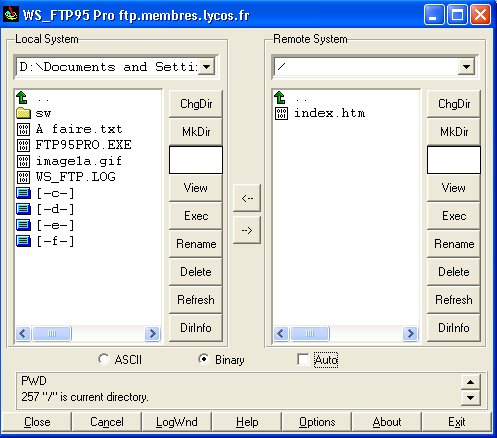497x438 pixels.
Task: Click the remote list horizontal scrollbar thumb
Action: [x=310, y=333]
